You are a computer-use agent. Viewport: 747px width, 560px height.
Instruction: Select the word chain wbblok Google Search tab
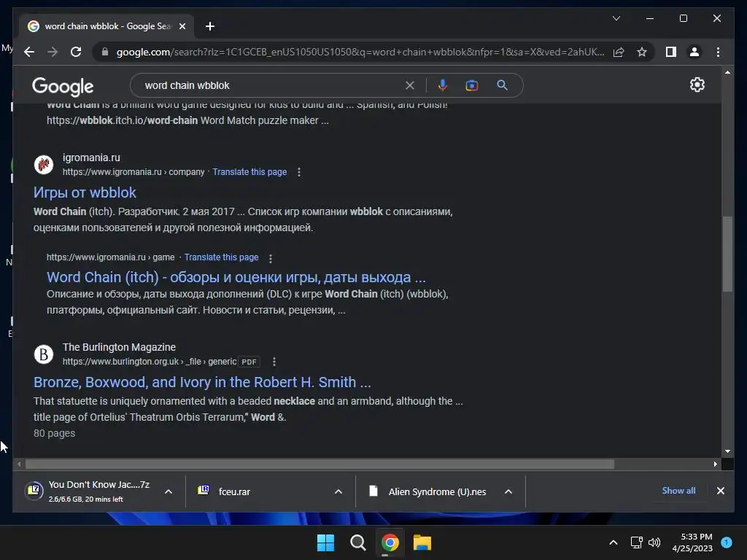(107, 26)
